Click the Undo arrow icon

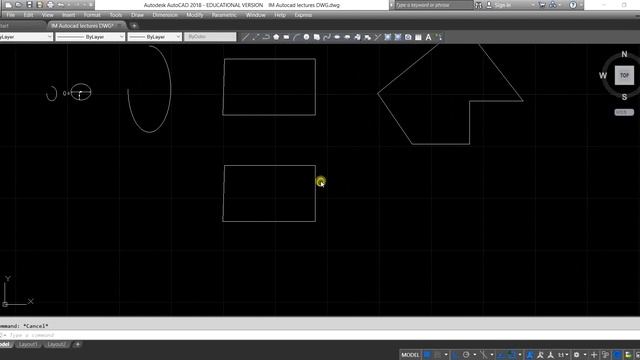click(x=61, y=5)
